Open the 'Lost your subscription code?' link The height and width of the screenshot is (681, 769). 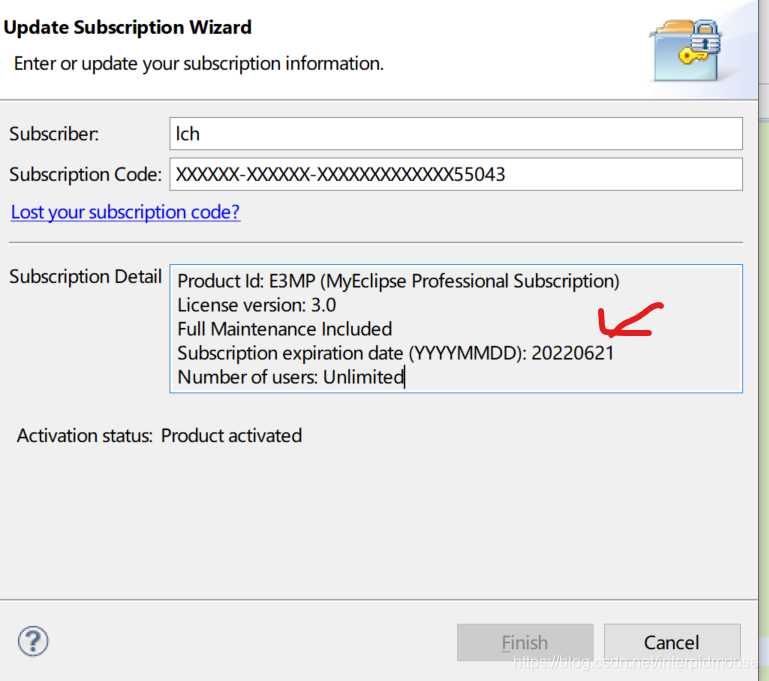[x=126, y=212]
